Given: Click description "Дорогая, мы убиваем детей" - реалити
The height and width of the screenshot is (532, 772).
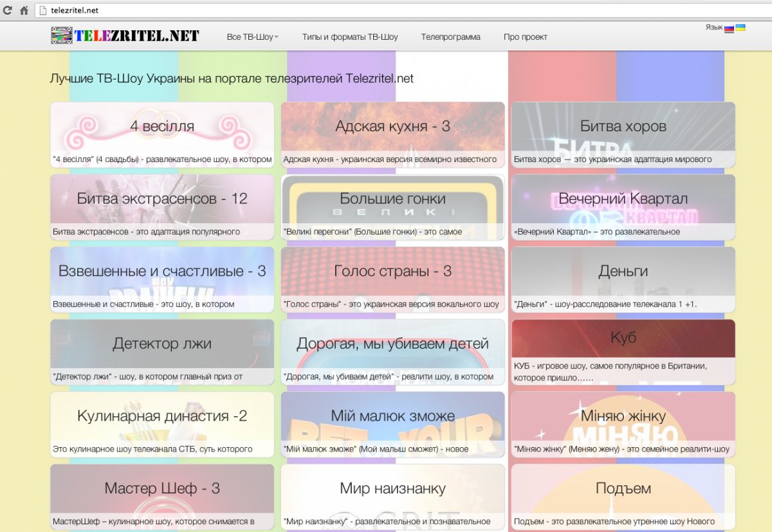Looking at the screenshot, I should pyautogui.click(x=389, y=377).
